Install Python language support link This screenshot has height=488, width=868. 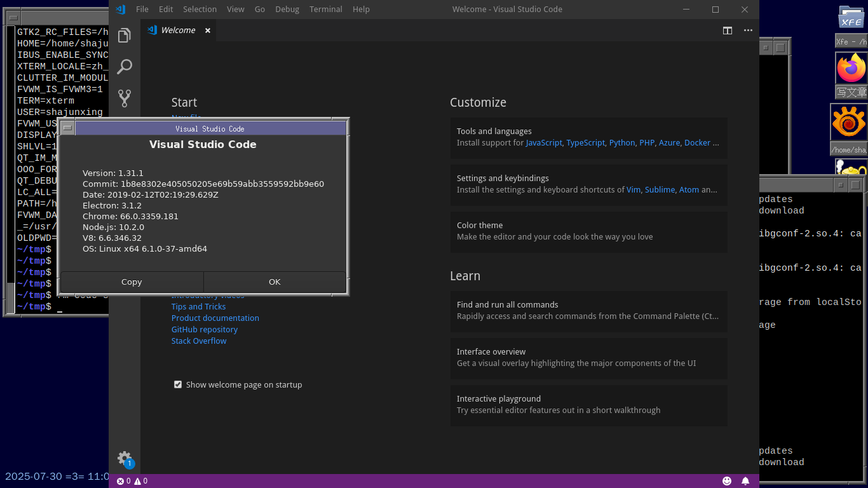point(622,143)
